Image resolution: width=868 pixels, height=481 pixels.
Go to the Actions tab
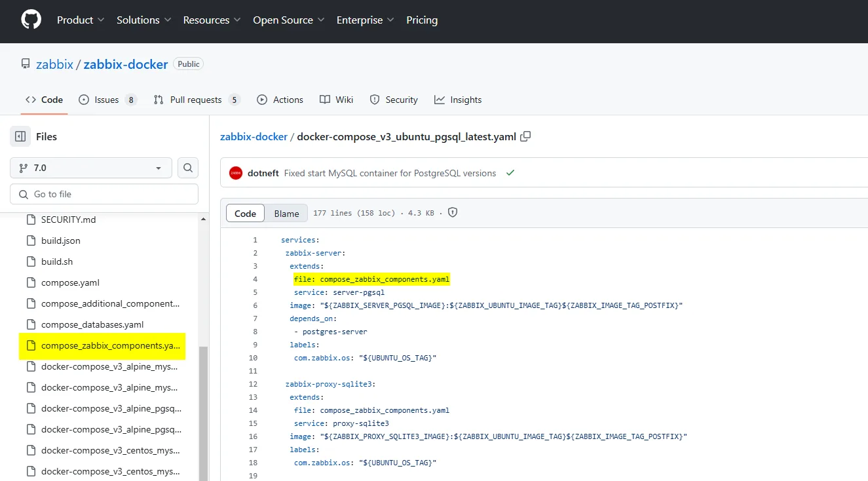(x=280, y=100)
